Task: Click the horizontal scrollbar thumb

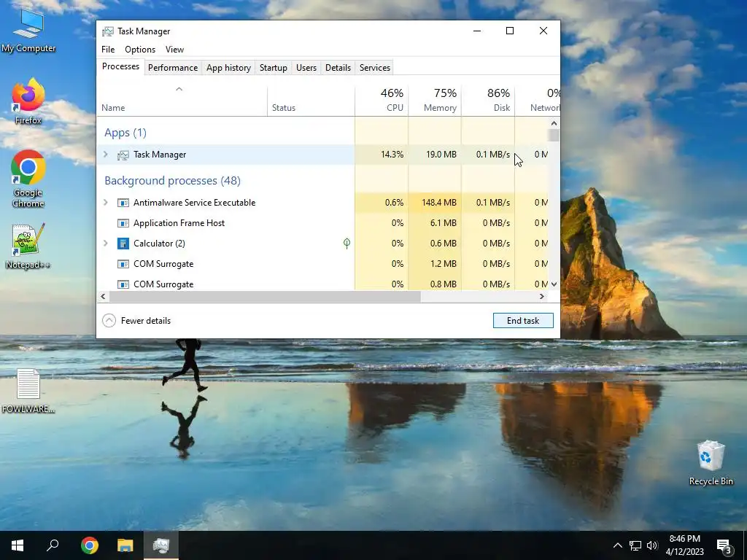Action: (265, 296)
